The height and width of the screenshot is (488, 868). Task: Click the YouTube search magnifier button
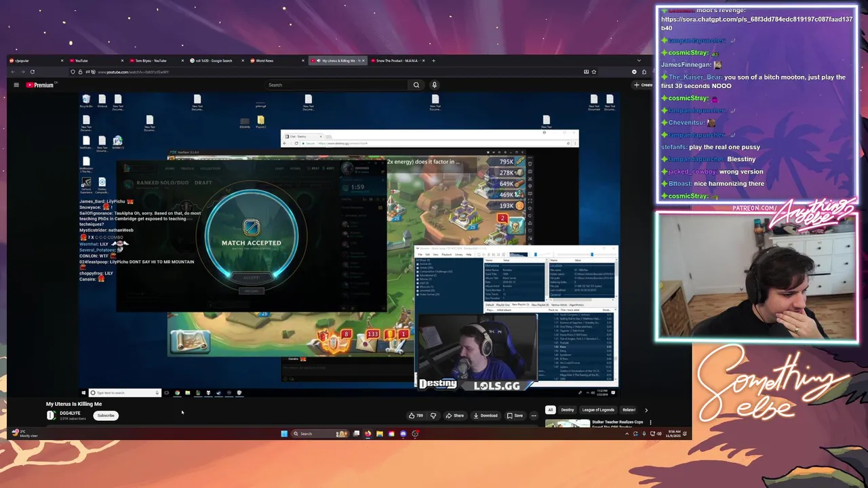point(416,85)
